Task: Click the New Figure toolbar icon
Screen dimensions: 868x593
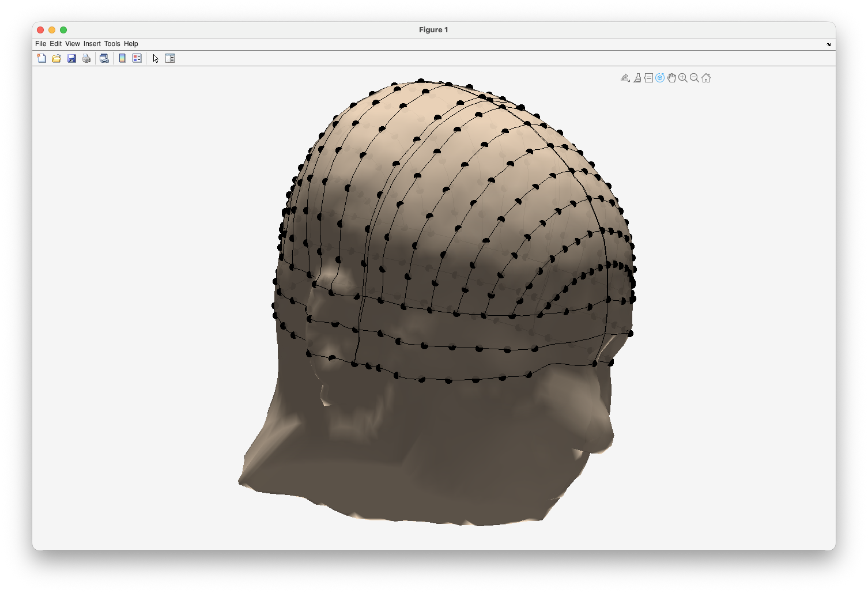Action: (x=41, y=58)
